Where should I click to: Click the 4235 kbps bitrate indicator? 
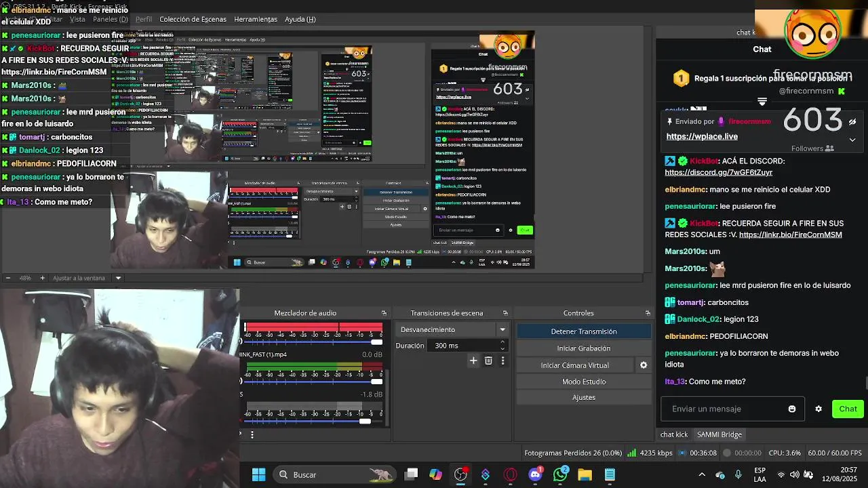pos(650,453)
